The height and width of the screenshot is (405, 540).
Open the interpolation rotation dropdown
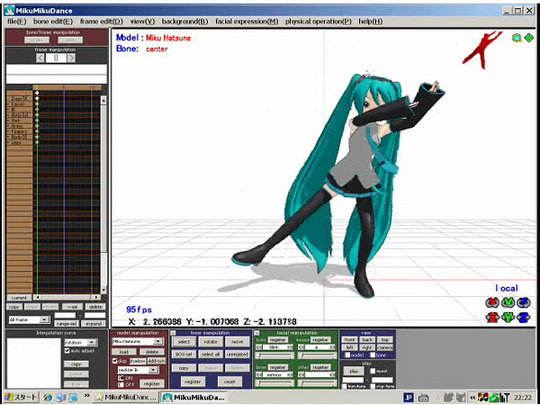[x=92, y=343]
